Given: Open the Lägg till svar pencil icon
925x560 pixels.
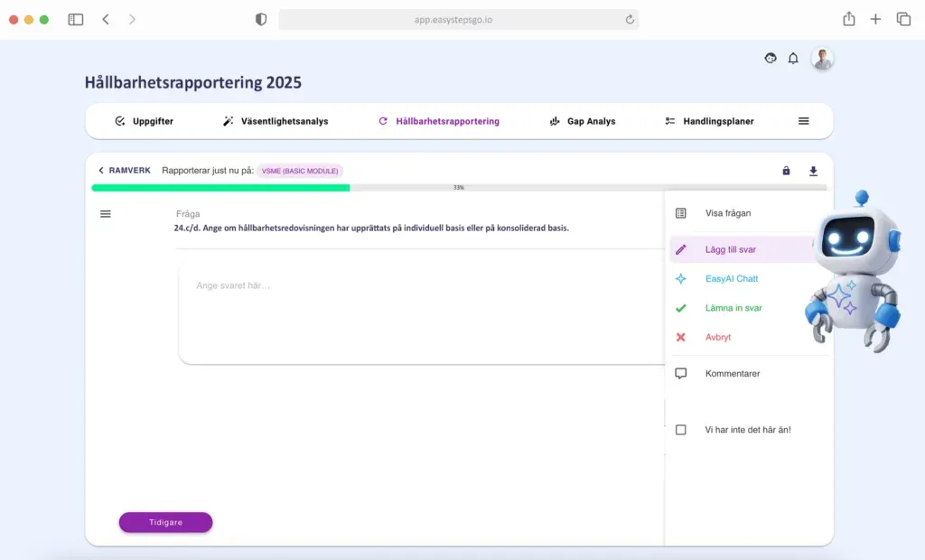Looking at the screenshot, I should click(681, 248).
